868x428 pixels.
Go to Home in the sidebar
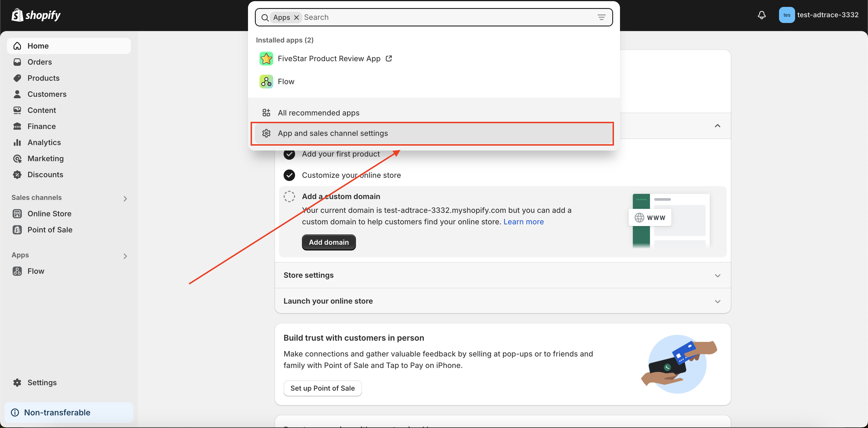(69, 46)
